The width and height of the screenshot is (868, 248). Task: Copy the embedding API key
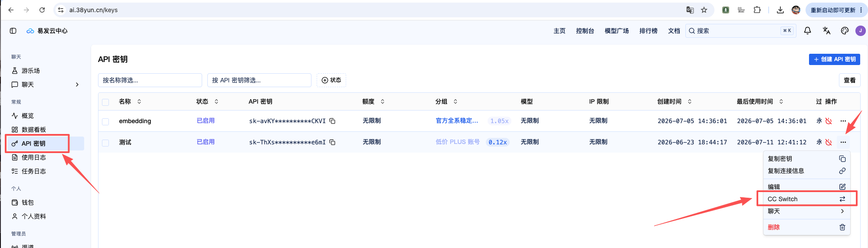click(x=332, y=121)
